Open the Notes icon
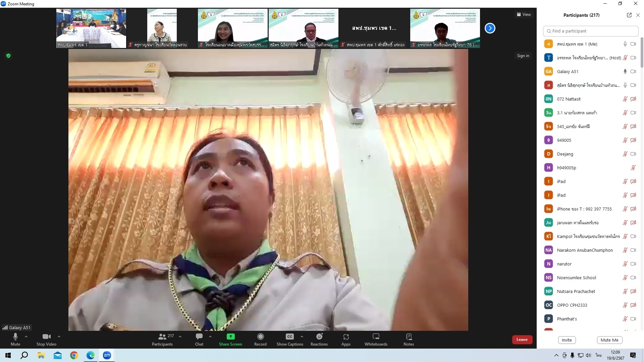 409,337
